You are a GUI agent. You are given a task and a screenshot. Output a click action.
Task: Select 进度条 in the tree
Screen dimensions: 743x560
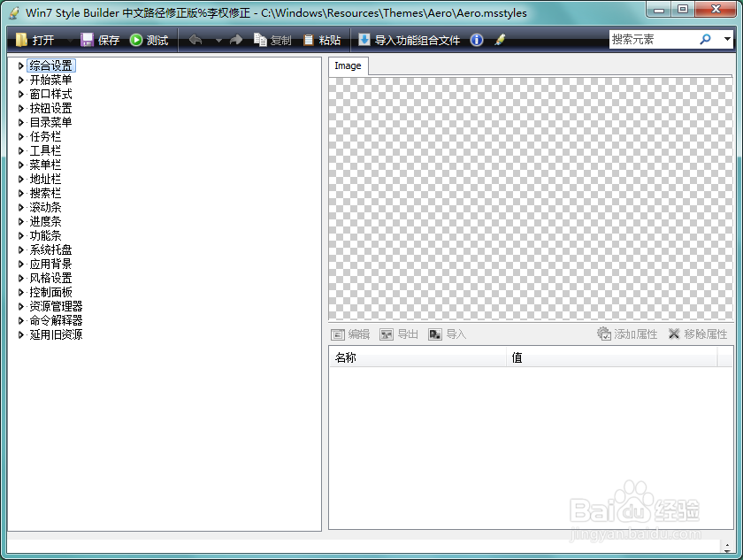(x=45, y=221)
